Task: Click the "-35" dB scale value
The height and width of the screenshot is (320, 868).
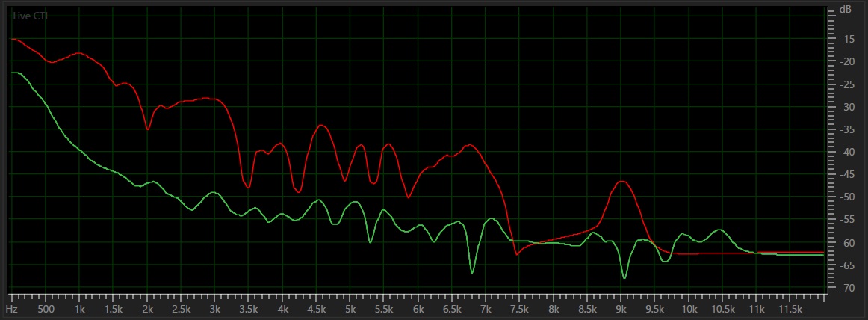Action: pos(848,130)
